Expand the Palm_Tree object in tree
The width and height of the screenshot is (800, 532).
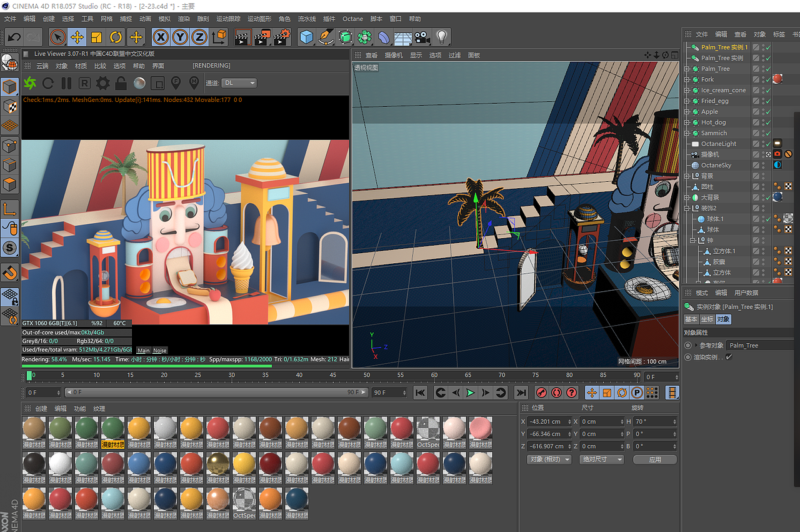tap(687, 69)
